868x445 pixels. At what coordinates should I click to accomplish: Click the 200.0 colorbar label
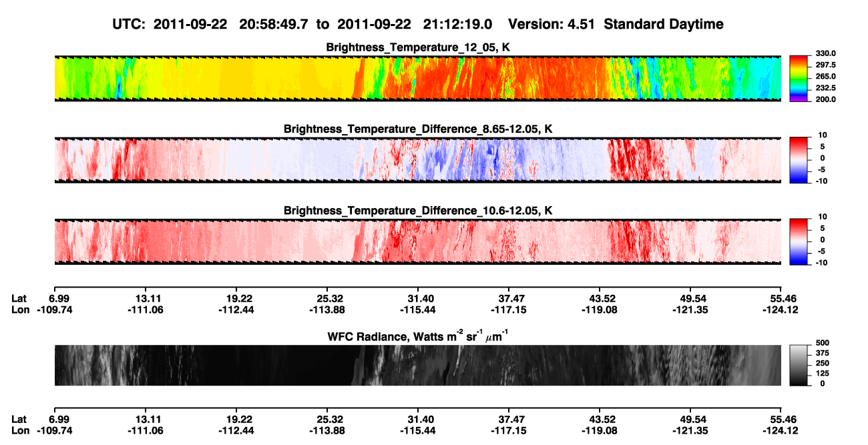tap(825, 99)
